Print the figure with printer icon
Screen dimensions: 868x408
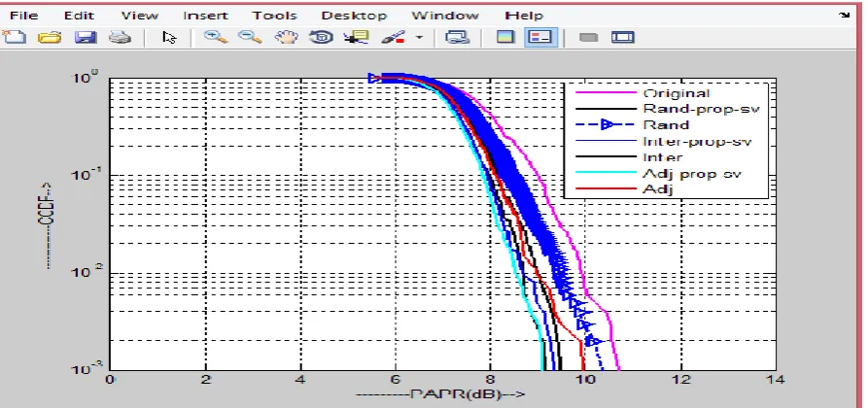pyautogui.click(x=120, y=37)
